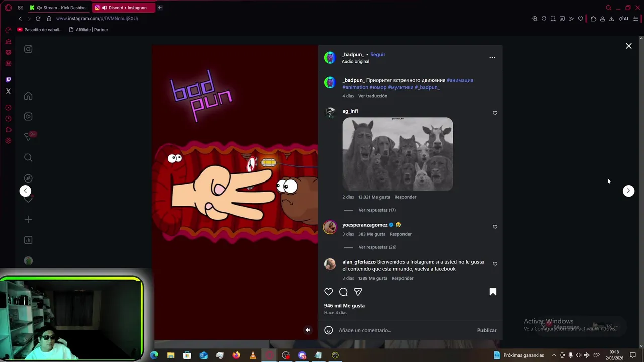Viewport: 644px width, 362px height.
Task: Open the GX Corner gamepad icon
Action: pos(20,8)
